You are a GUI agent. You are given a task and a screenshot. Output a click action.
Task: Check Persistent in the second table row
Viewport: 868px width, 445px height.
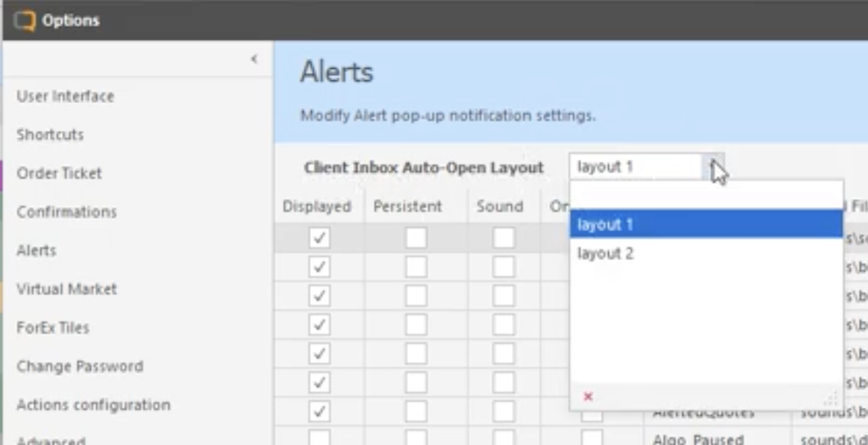click(416, 267)
